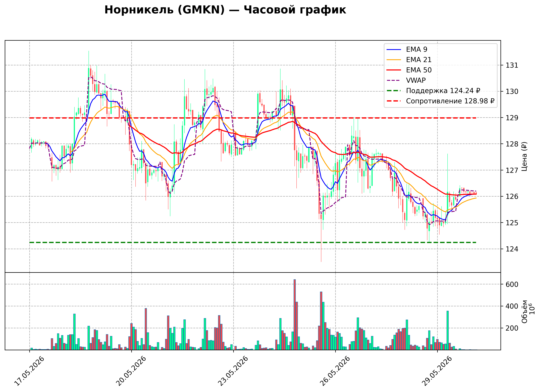Click the price axis label 124
This screenshot has height=392, width=541.
pyautogui.click(x=512, y=249)
